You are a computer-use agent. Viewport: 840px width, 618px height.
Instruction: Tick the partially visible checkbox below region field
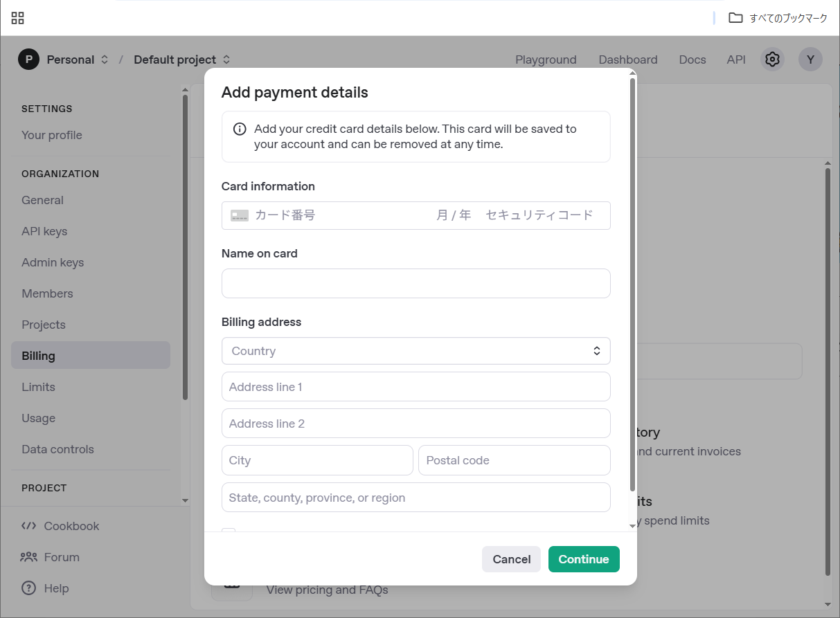[x=229, y=531]
